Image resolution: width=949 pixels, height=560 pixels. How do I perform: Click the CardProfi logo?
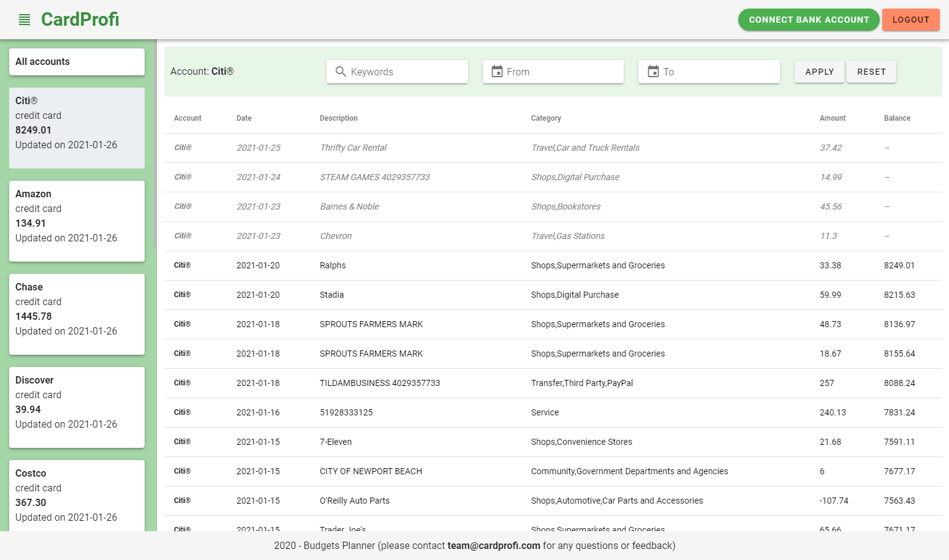pos(80,20)
